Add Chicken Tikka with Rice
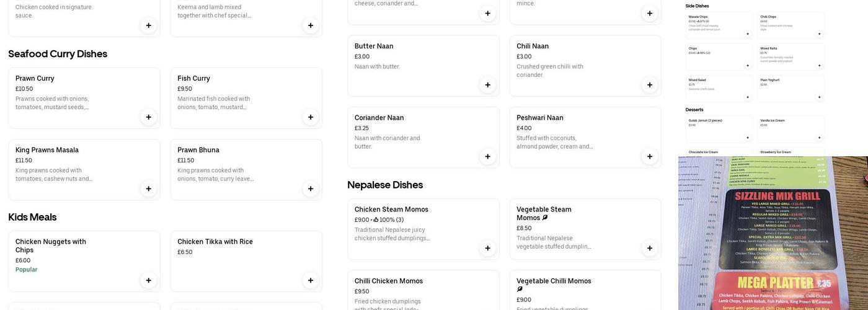 tap(311, 280)
